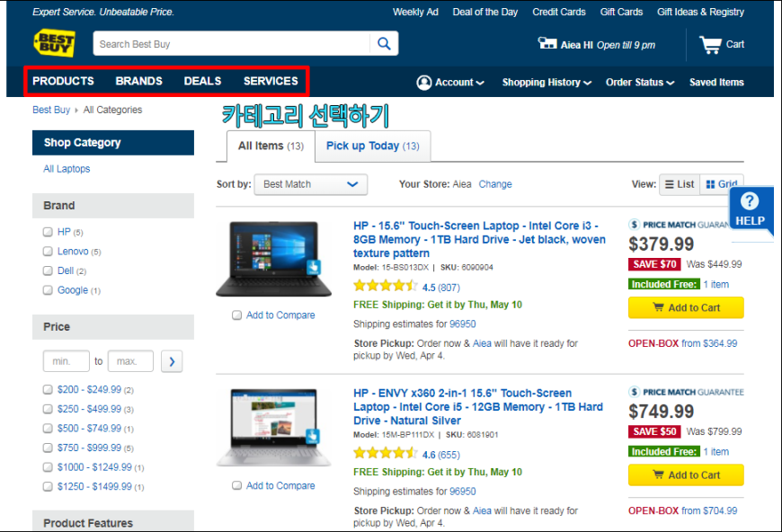This screenshot has width=782, height=532.
Task: Check the $250 - $499.99 price filter
Action: pos(48,409)
